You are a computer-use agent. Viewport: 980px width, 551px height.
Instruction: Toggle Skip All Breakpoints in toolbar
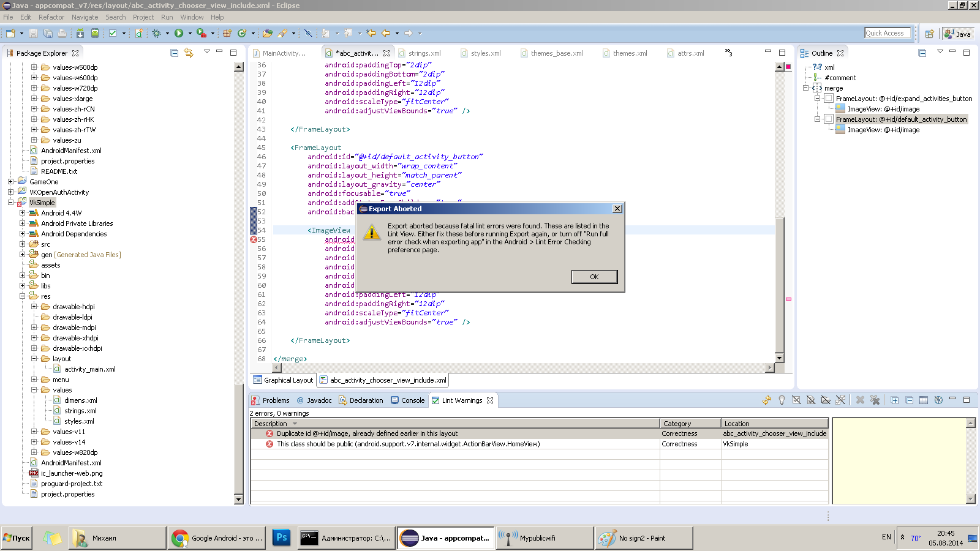pos(308,33)
